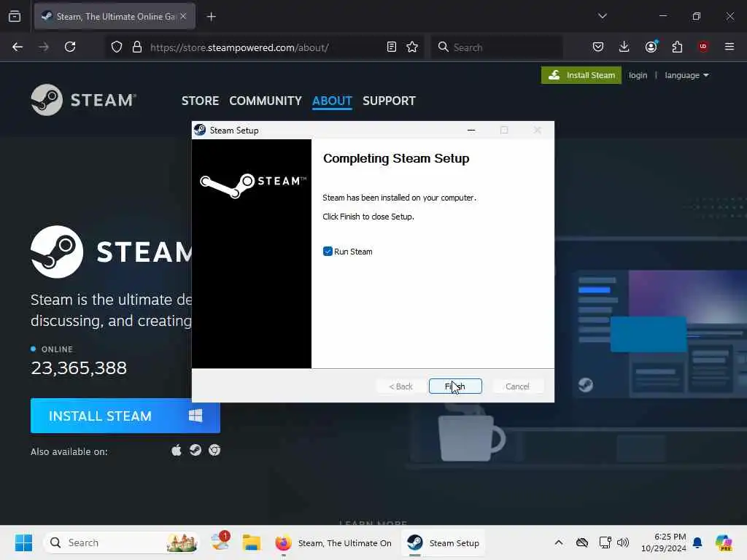Open the Firefox hamburger menu
This screenshot has height=560, width=747.
tap(729, 47)
